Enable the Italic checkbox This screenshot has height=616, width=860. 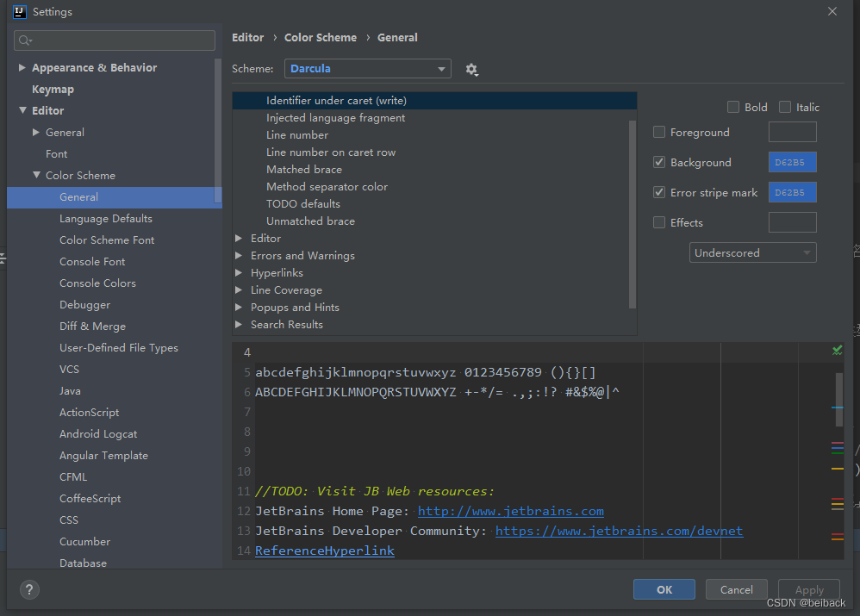point(785,107)
